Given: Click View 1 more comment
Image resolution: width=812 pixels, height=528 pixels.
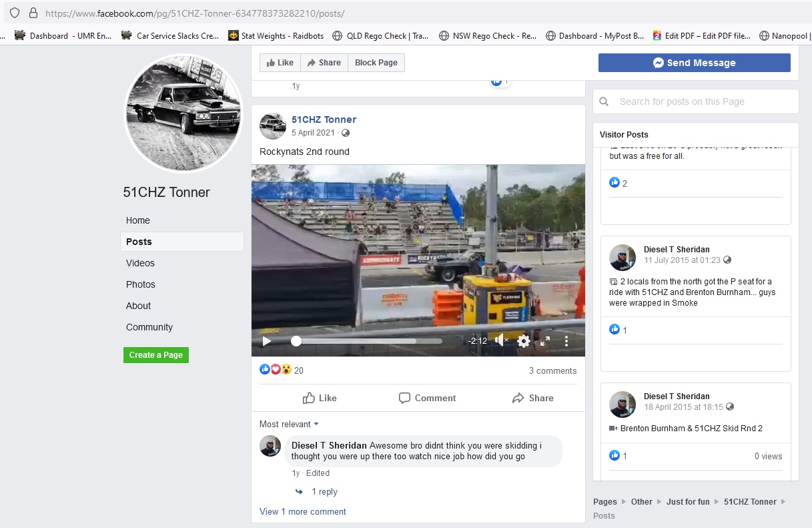Looking at the screenshot, I should (303, 512).
